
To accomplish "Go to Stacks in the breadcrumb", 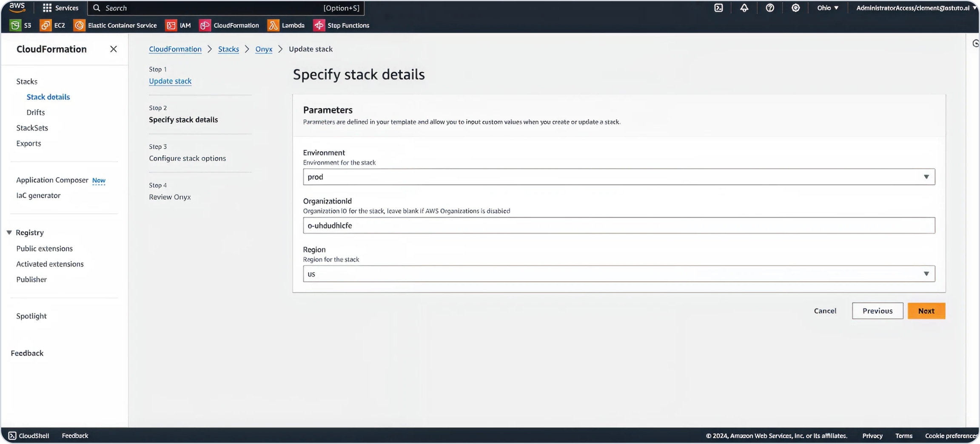I will coord(228,49).
